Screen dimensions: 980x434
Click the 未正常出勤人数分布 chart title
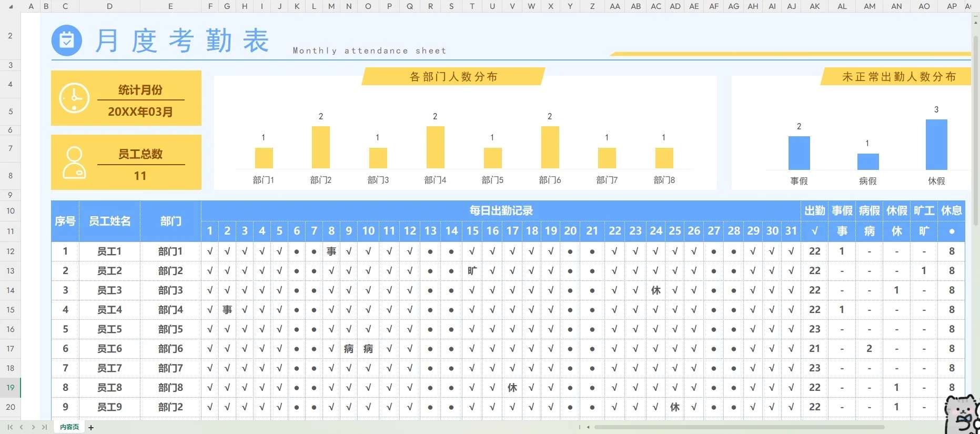click(x=900, y=77)
